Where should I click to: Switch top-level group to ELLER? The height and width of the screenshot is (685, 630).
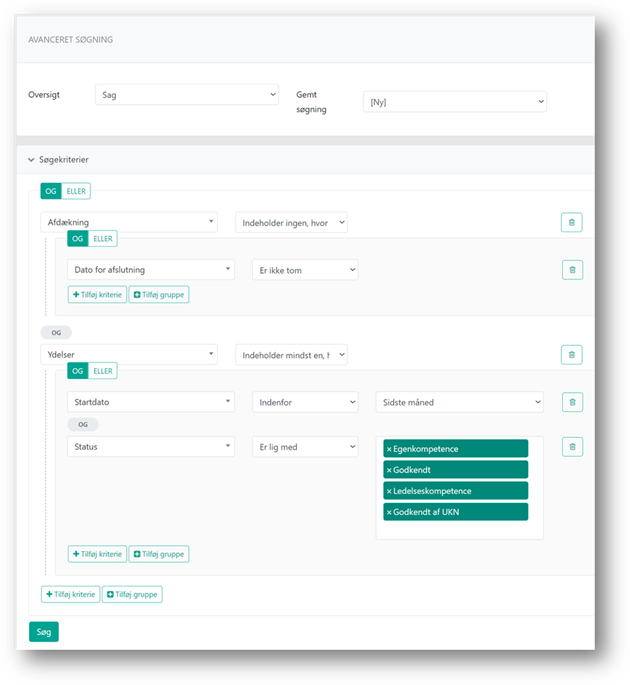coord(77,191)
